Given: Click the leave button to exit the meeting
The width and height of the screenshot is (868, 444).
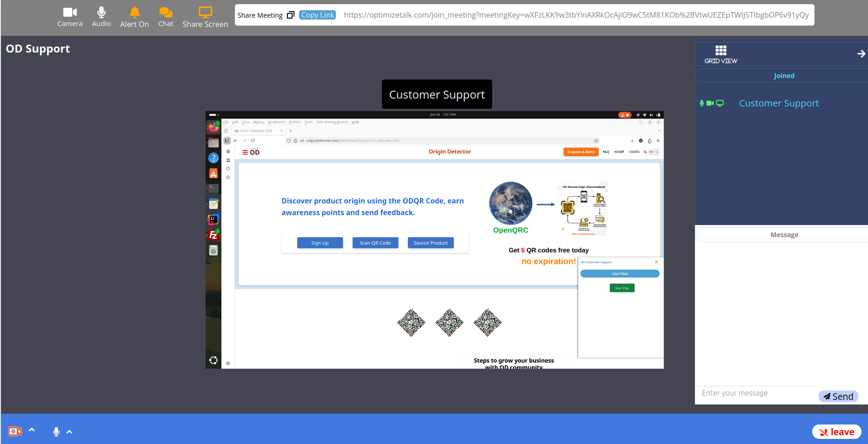Looking at the screenshot, I should click(836, 431).
